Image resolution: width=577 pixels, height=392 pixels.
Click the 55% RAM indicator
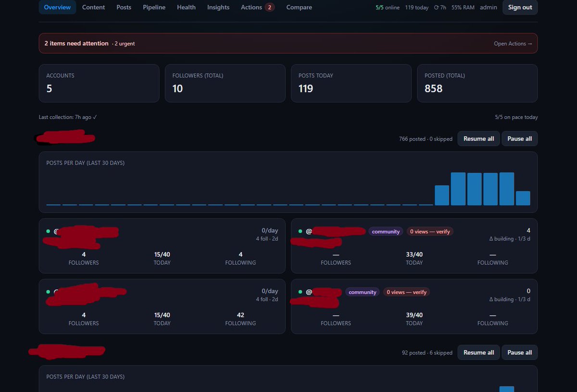pyautogui.click(x=463, y=8)
